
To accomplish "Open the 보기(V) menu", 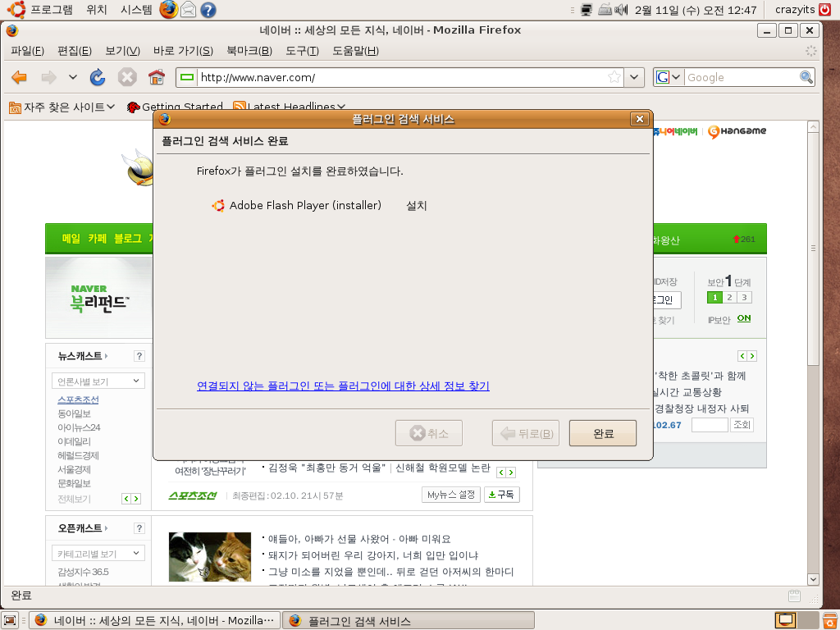I will point(123,51).
